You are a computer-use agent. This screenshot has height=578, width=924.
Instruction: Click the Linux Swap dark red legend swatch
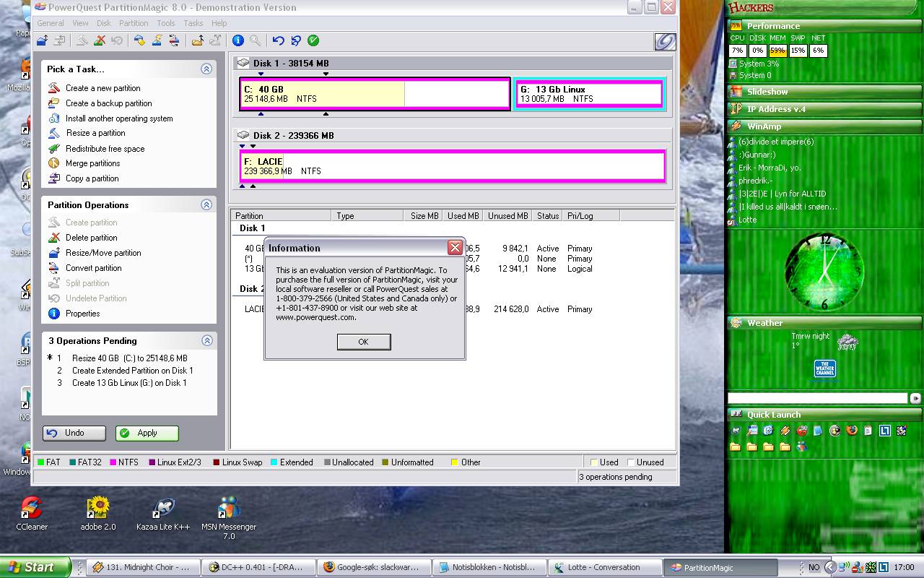point(217,462)
